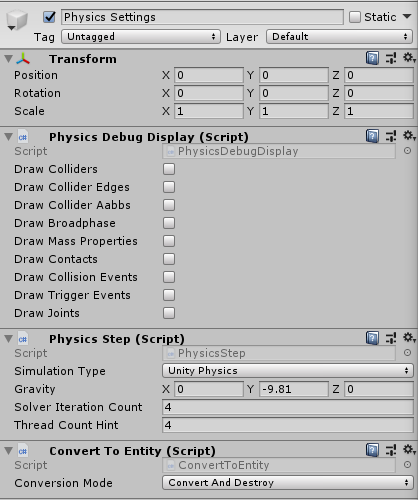Open Simulation Type dropdown showing Unity Physics

coord(288,371)
